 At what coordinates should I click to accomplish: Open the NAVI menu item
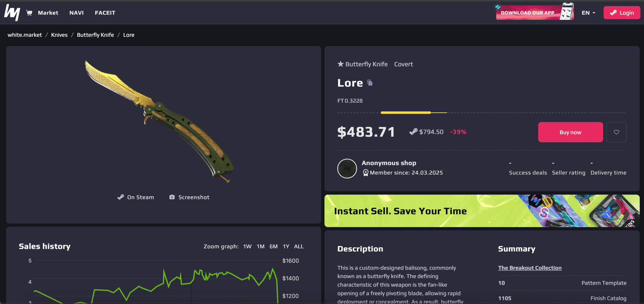76,13
